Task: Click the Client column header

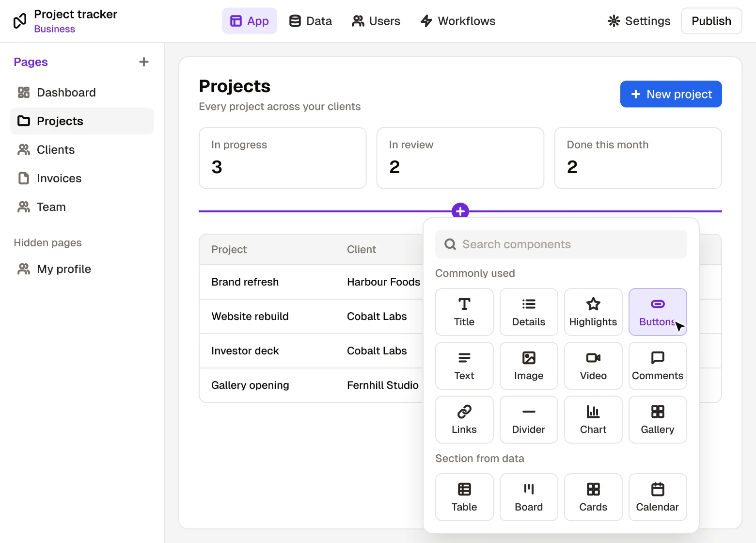Action: [362, 250]
